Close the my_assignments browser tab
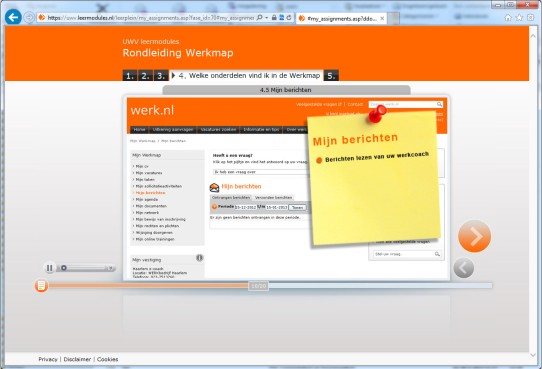 (382, 19)
